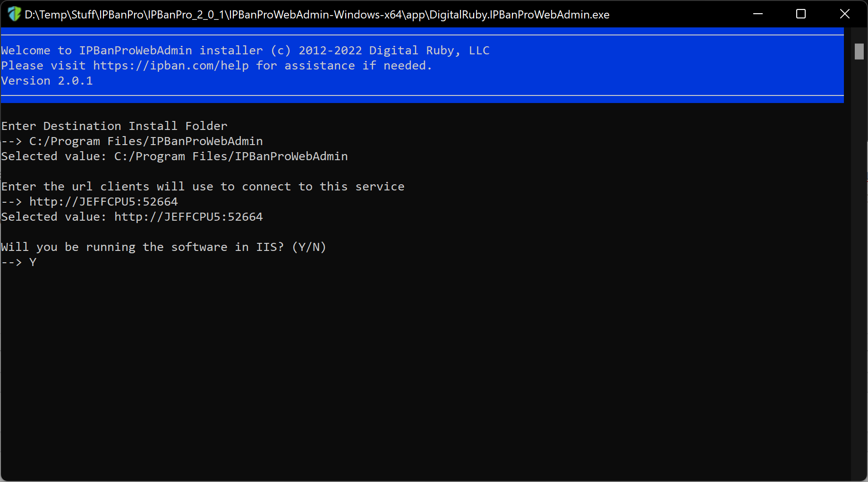The image size is (868, 482).
Task: Close the IPBanProWebAdmin installer window
Action: [845, 14]
